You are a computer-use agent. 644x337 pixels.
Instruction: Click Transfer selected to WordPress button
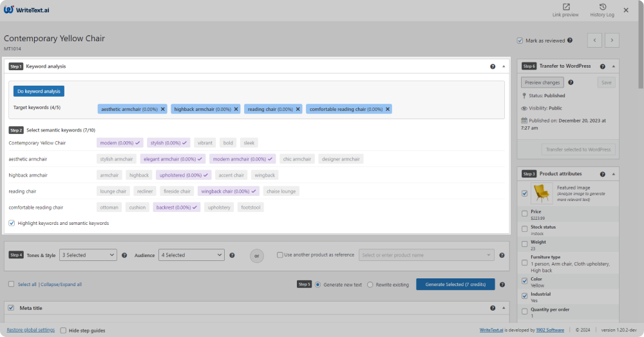tap(578, 149)
